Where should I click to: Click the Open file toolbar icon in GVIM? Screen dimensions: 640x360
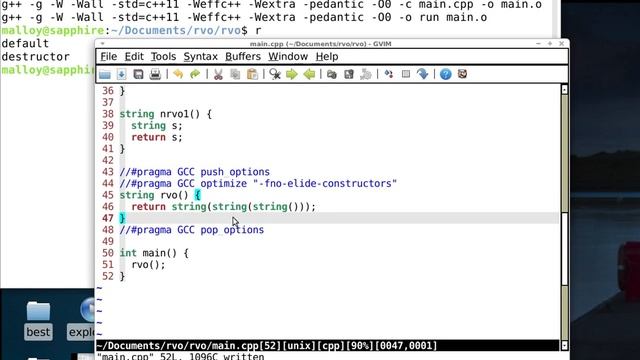click(x=105, y=74)
